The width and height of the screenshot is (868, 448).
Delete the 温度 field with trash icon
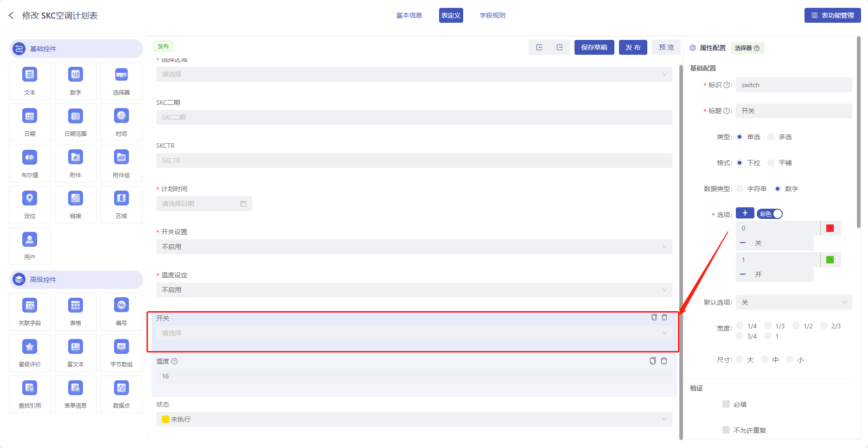(664, 361)
